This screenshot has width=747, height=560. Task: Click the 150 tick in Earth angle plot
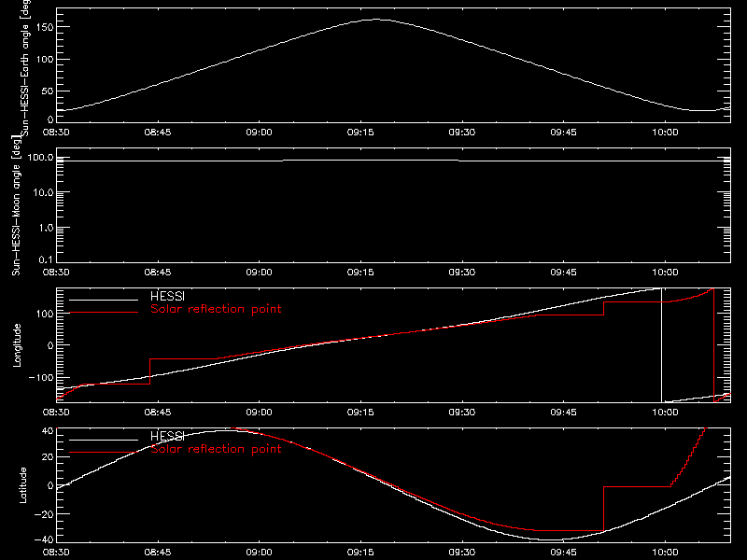pos(47,27)
